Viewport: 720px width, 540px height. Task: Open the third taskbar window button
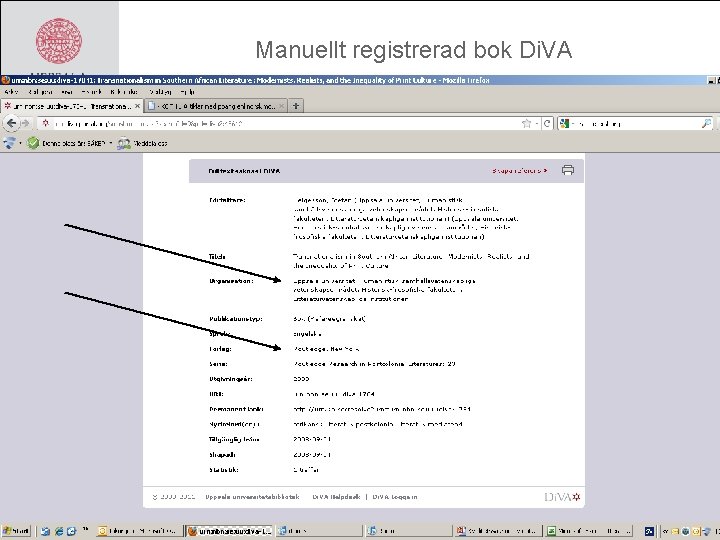319,531
